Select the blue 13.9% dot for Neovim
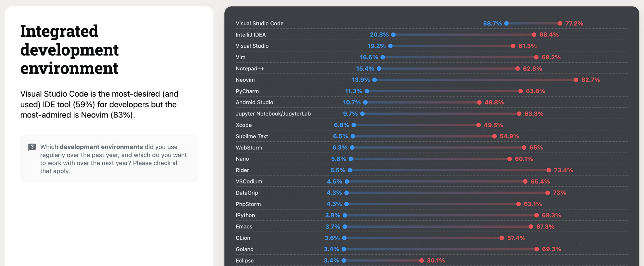This screenshot has width=644, height=266. (375, 80)
